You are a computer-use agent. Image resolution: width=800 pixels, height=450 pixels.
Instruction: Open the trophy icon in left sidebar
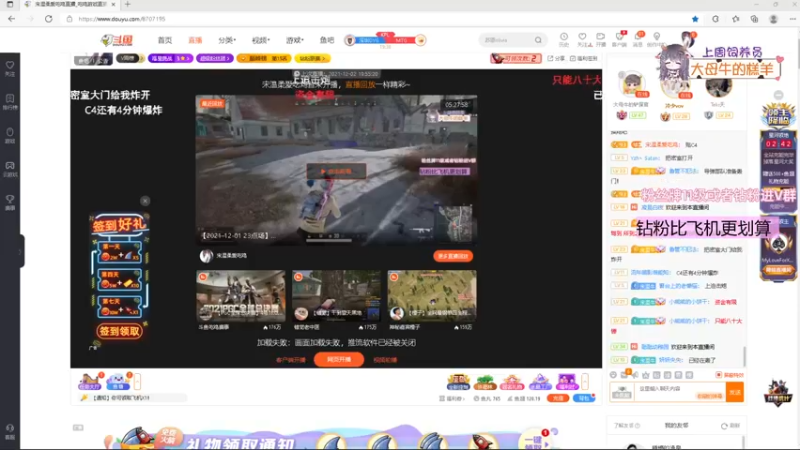10,202
